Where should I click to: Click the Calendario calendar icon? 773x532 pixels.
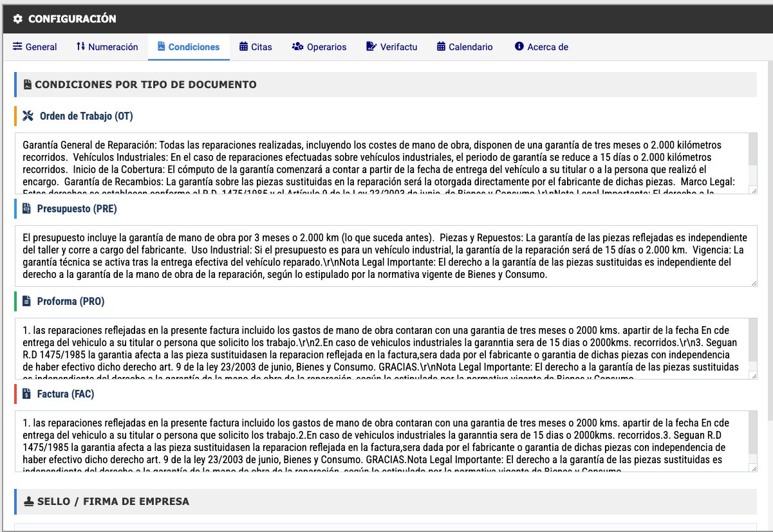point(441,47)
